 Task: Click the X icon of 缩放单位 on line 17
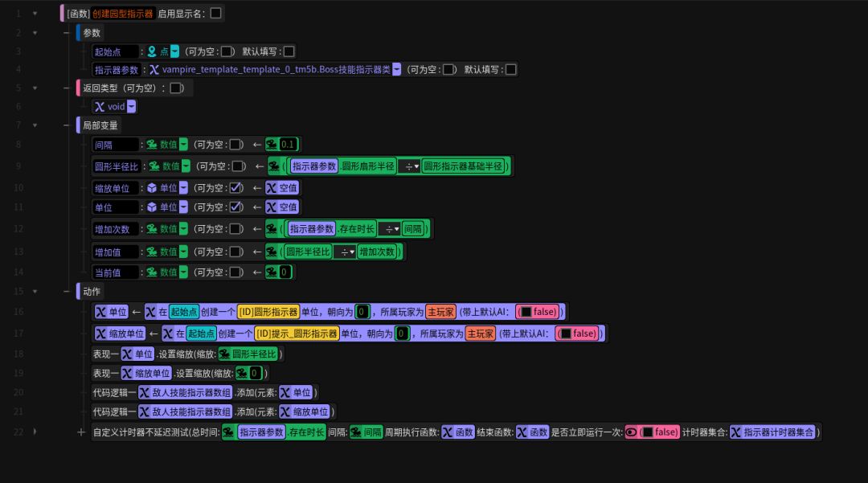pos(100,334)
